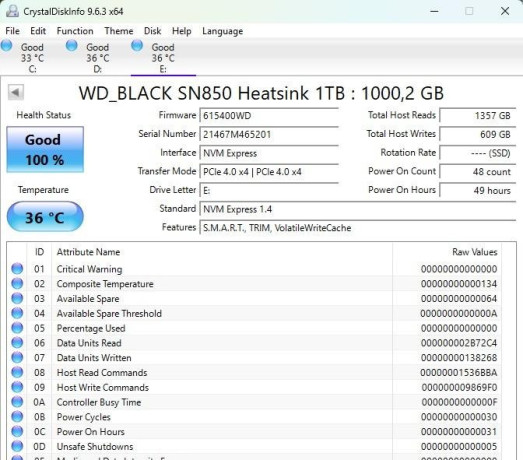Click the Raw Values column header

coord(475,252)
